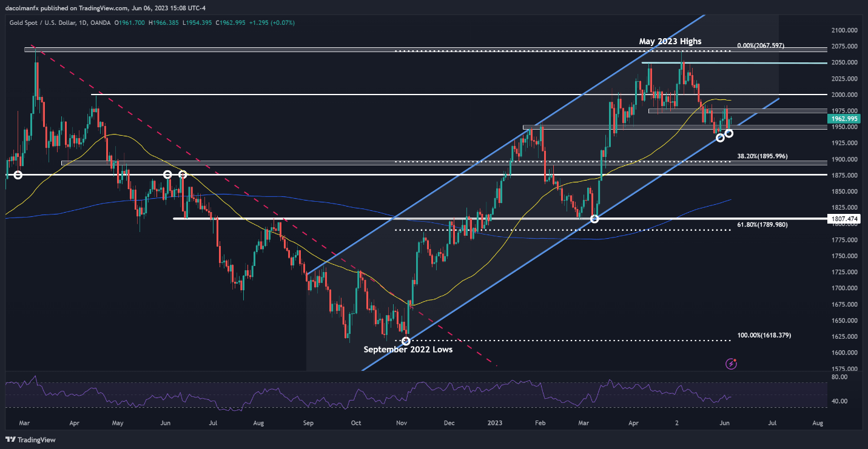Screen dimensions: 868x449
Task: Click 1925.000 on the price axis
Action: click(844, 143)
